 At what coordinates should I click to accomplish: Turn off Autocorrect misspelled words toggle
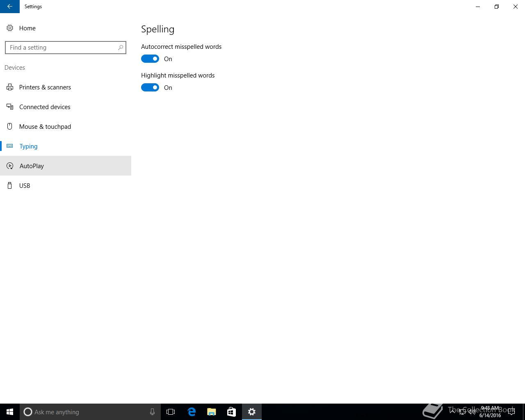coord(150,59)
